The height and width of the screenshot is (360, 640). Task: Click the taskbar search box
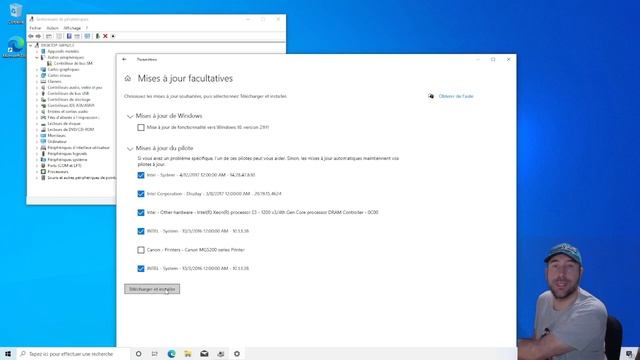click(x=73, y=354)
